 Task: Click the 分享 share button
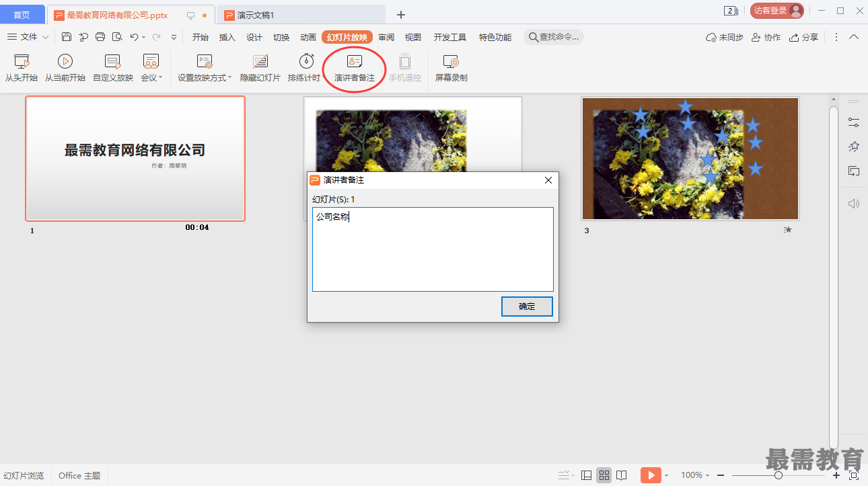point(804,37)
